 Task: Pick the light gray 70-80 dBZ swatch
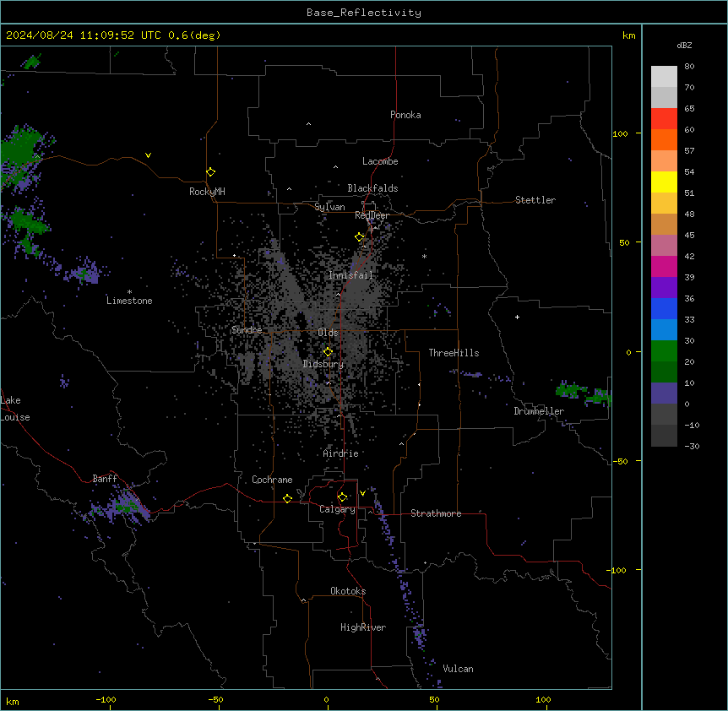click(664, 76)
